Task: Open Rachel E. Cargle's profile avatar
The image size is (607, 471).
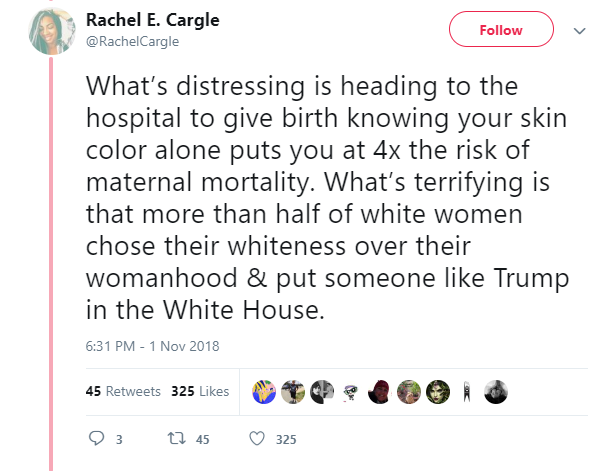Action: 52,31
